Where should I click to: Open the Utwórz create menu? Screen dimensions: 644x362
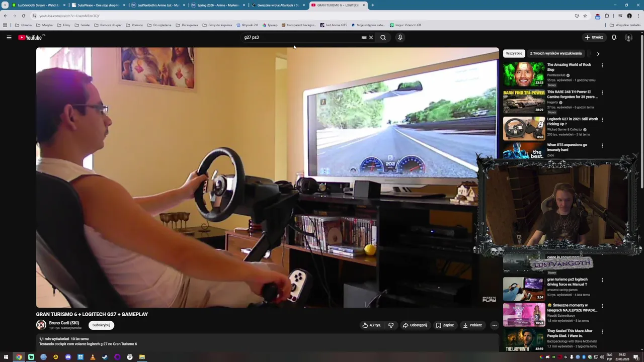click(x=594, y=37)
